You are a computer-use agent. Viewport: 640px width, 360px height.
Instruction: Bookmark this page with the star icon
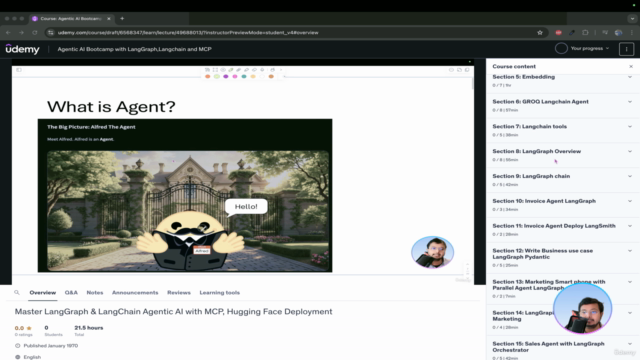coord(540,33)
